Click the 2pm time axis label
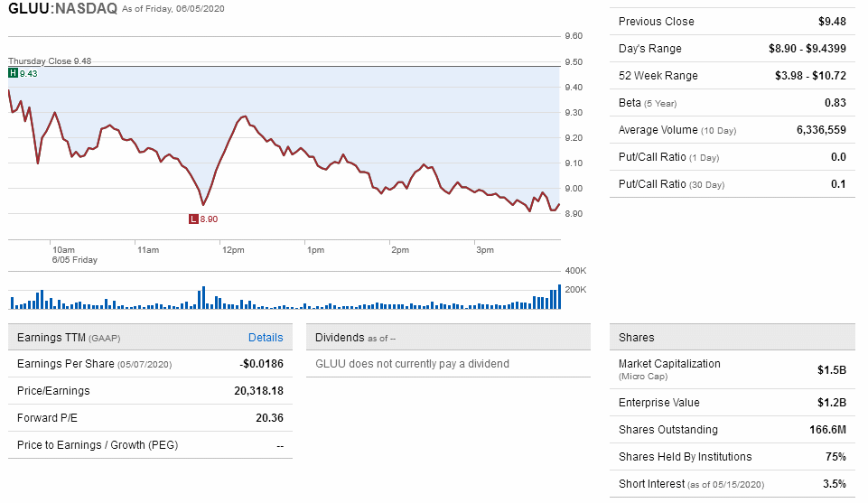Viewport: 868px width, 503px height. [400, 250]
